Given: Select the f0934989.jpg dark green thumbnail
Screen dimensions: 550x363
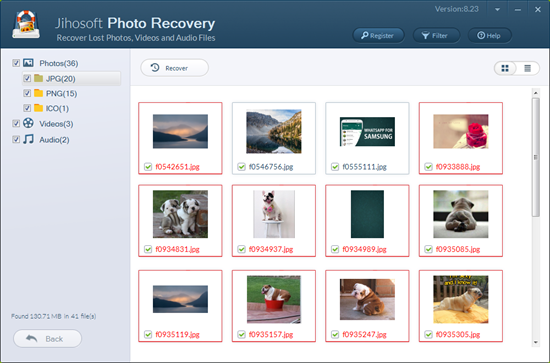Looking at the screenshot, I should click(367, 214).
